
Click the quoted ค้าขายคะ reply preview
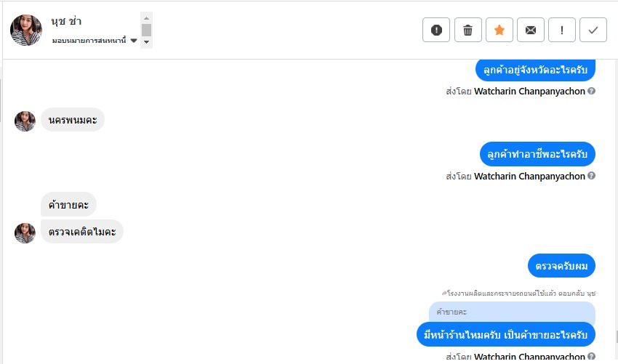tap(512, 312)
